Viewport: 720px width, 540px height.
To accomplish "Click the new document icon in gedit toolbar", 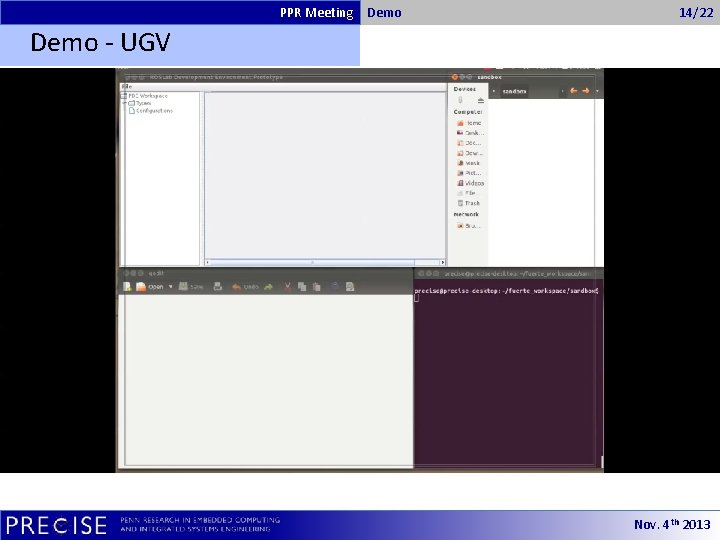I will [x=127, y=287].
